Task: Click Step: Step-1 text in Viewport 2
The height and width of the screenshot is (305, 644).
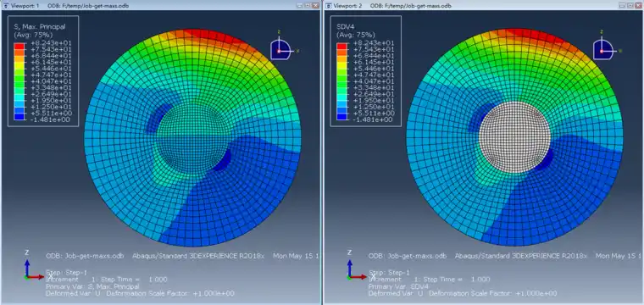Action: pos(389,272)
